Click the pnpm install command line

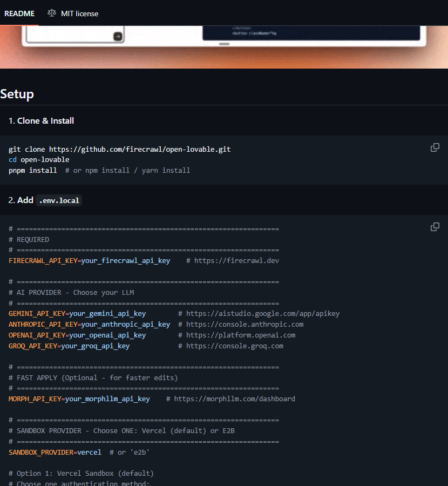point(33,170)
